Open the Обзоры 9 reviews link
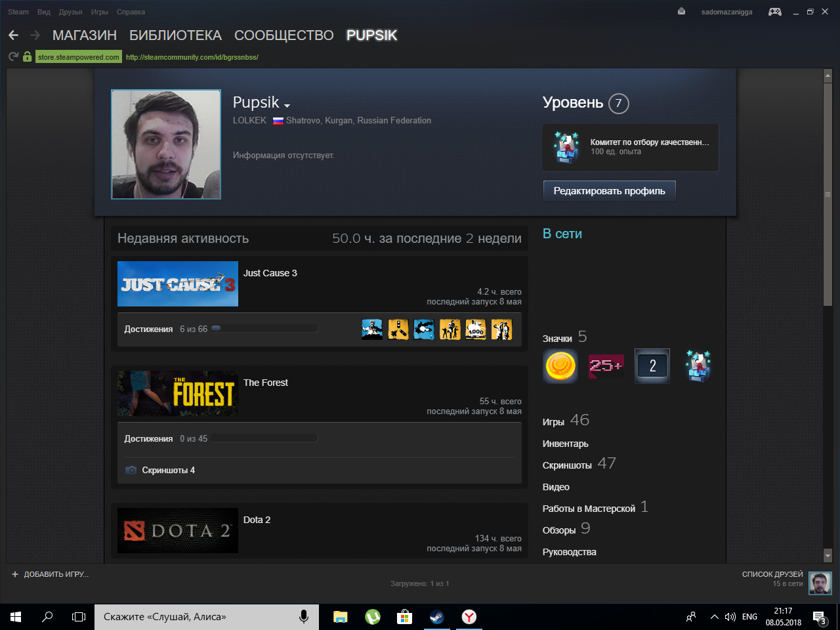Viewport: 840px width, 630px height. pyautogui.click(x=566, y=529)
